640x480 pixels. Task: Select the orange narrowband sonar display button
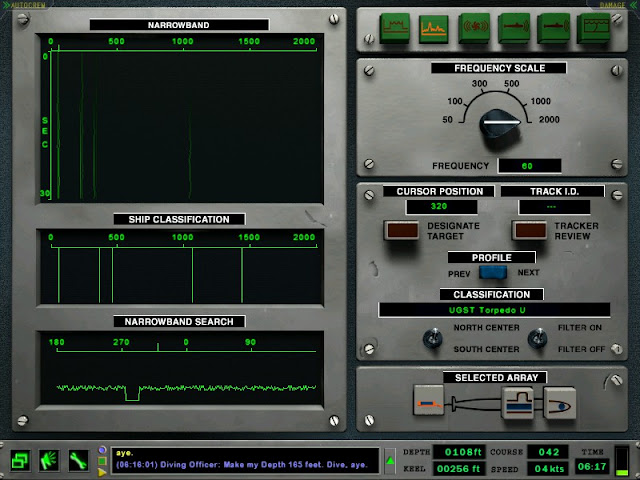pyautogui.click(x=433, y=28)
